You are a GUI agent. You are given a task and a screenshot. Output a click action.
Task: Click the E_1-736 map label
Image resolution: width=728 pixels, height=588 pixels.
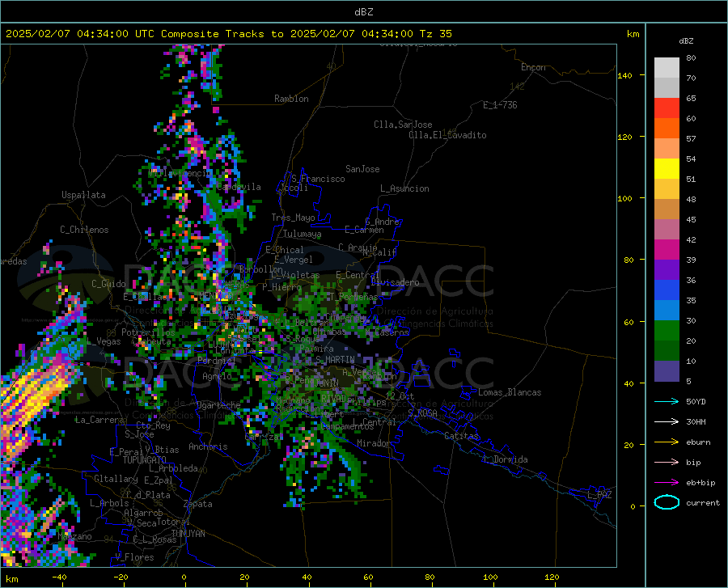(x=500, y=105)
